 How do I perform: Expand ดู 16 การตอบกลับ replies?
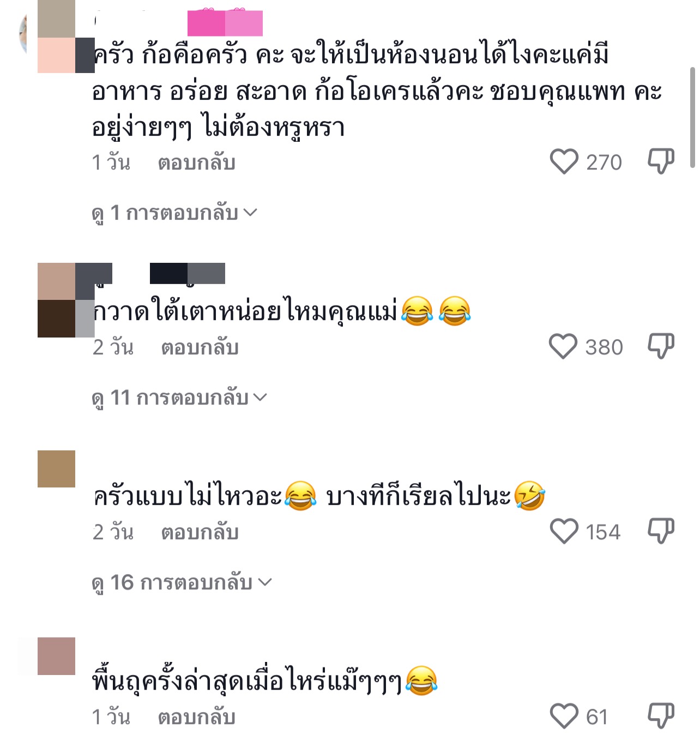[182, 582]
